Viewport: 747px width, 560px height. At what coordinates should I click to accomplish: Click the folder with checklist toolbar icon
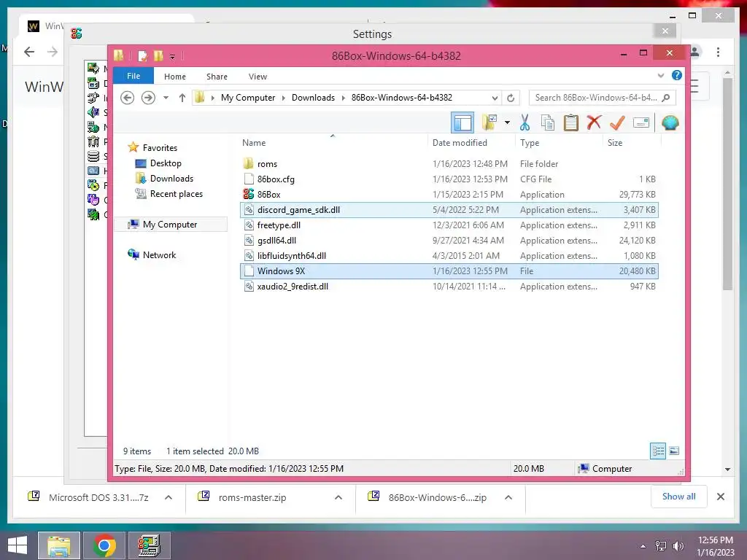coord(489,122)
